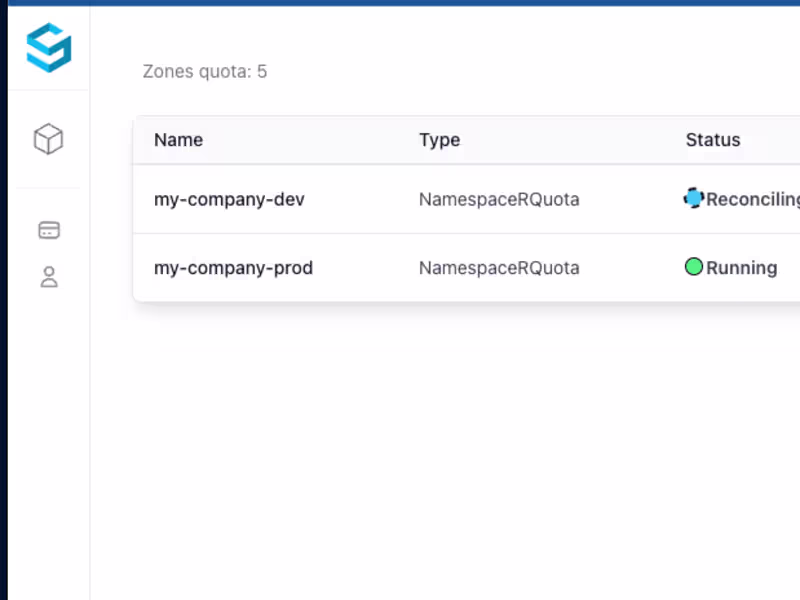Viewport: 800px width, 600px height.
Task: Click NamespaceRQuota type in my-company-prod row
Action: 499,268
